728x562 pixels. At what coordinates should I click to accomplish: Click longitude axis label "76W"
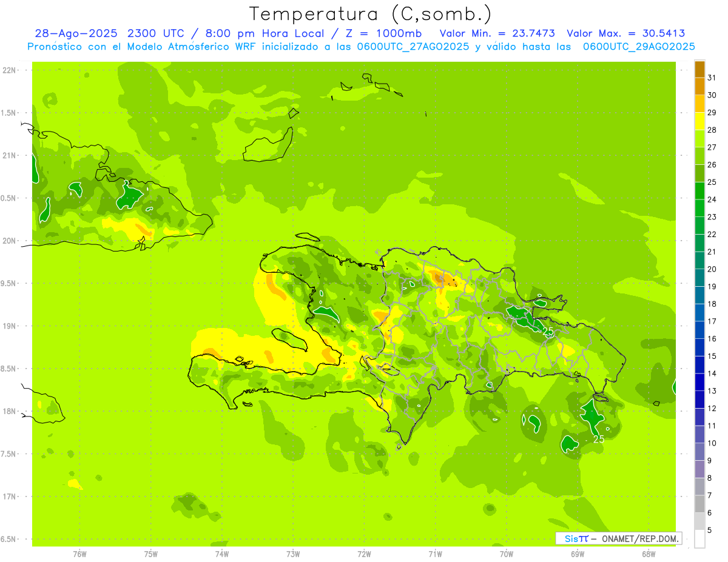pyautogui.click(x=79, y=554)
